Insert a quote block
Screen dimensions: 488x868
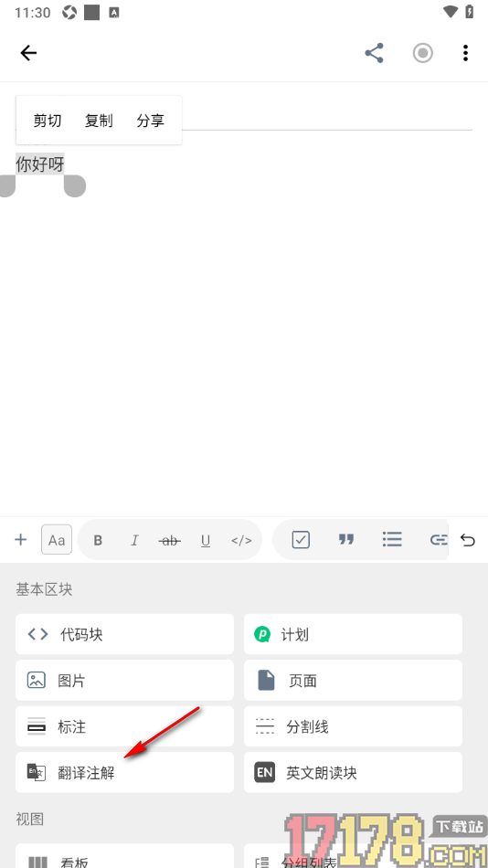click(x=346, y=539)
